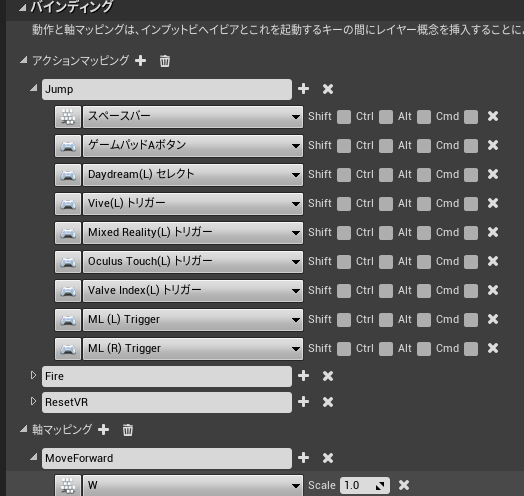Click the ResetVR action name field
524x496 pixels.
point(167,402)
